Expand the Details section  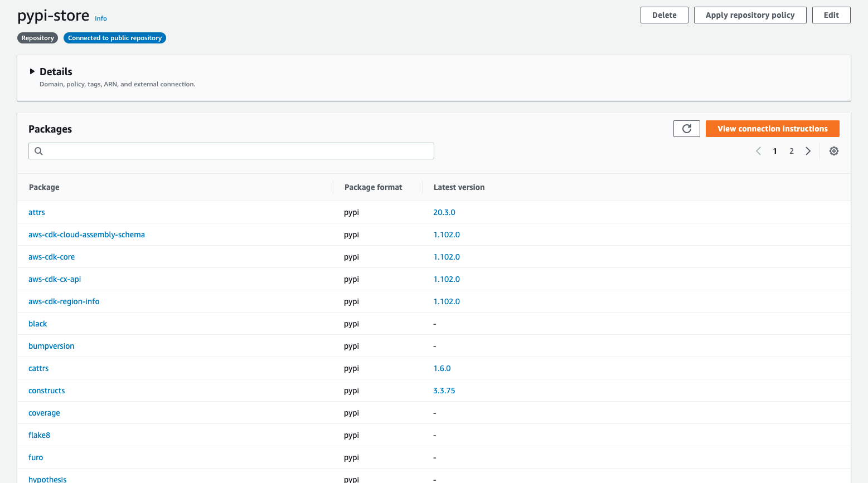coord(32,71)
